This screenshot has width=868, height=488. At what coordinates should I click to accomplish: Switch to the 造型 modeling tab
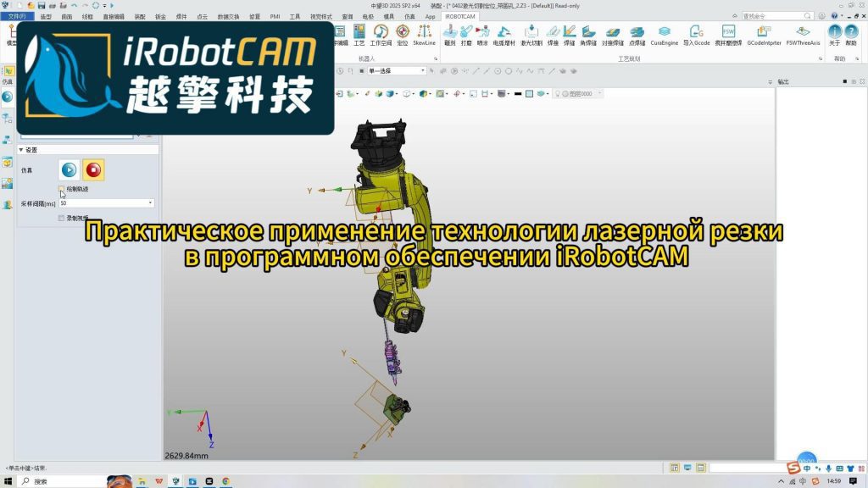coord(46,17)
